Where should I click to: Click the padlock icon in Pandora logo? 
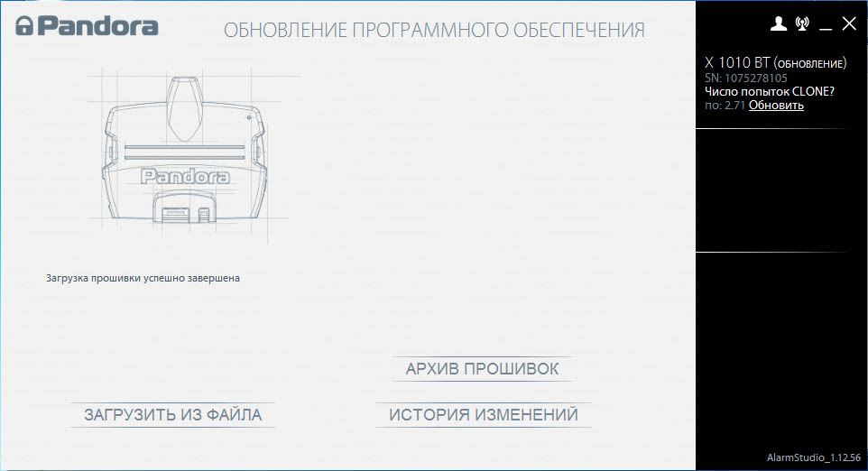pos(24,26)
